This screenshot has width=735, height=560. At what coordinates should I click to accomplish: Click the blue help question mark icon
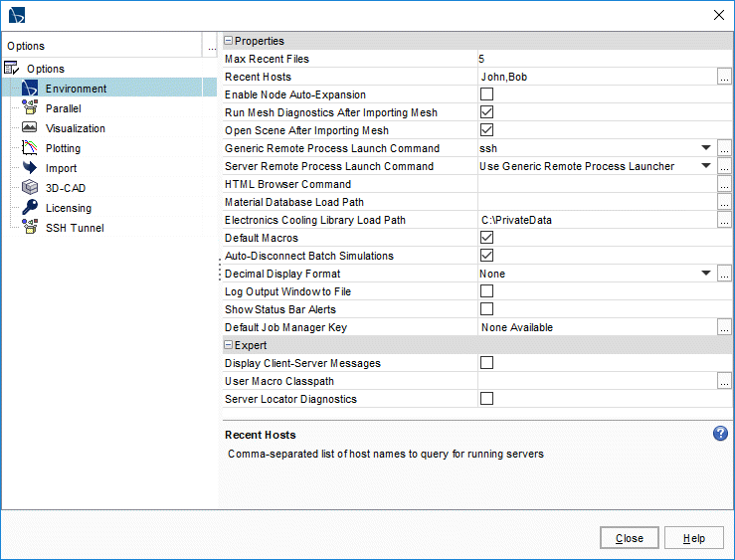pos(721,434)
